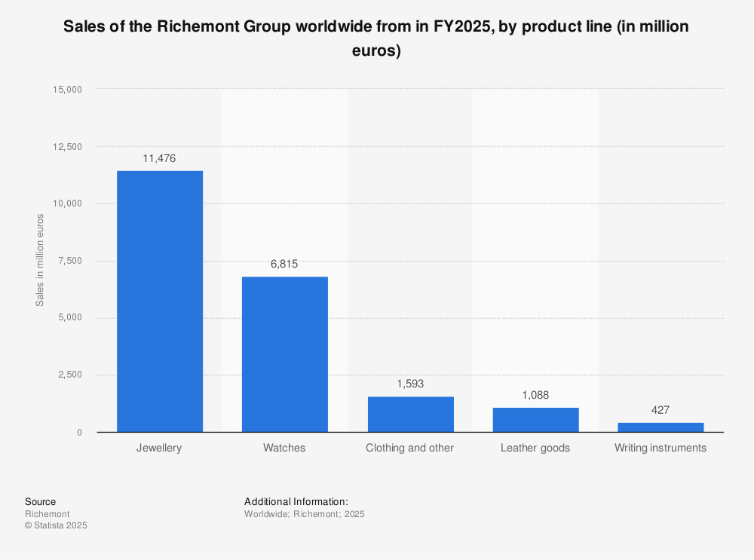
Task: Select the value label 1,088
Action: [535, 395]
